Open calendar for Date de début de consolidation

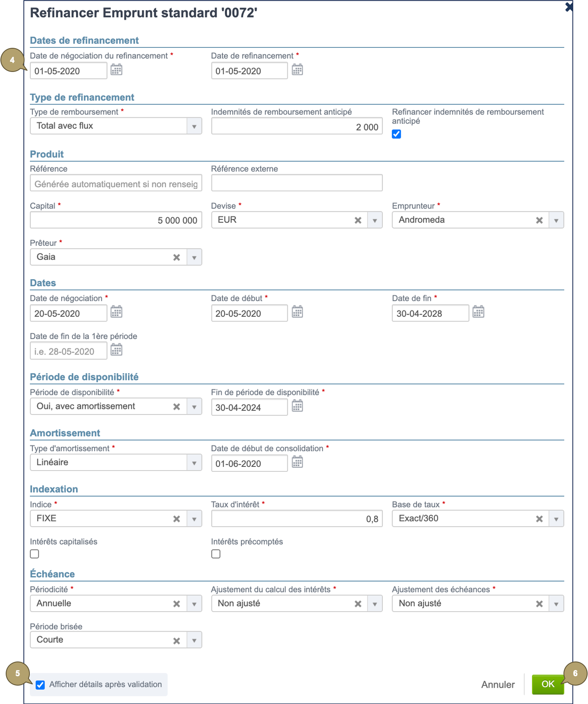(x=297, y=462)
